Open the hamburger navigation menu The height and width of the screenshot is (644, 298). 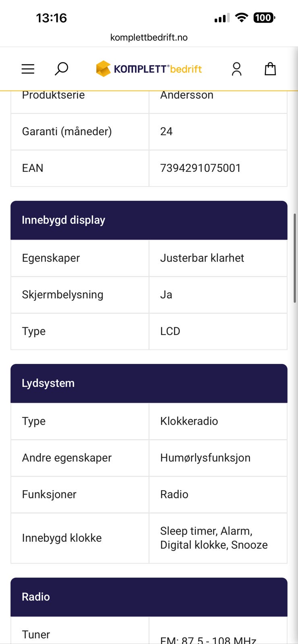point(28,69)
